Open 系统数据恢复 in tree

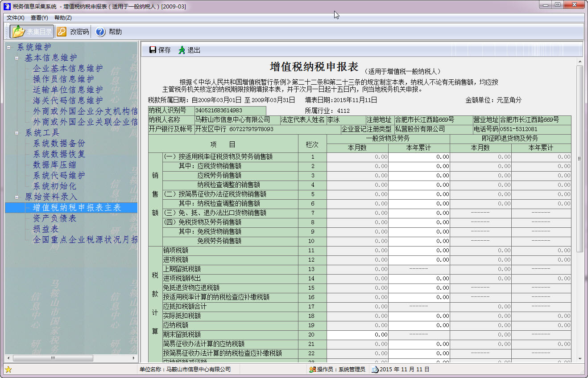[x=59, y=154]
